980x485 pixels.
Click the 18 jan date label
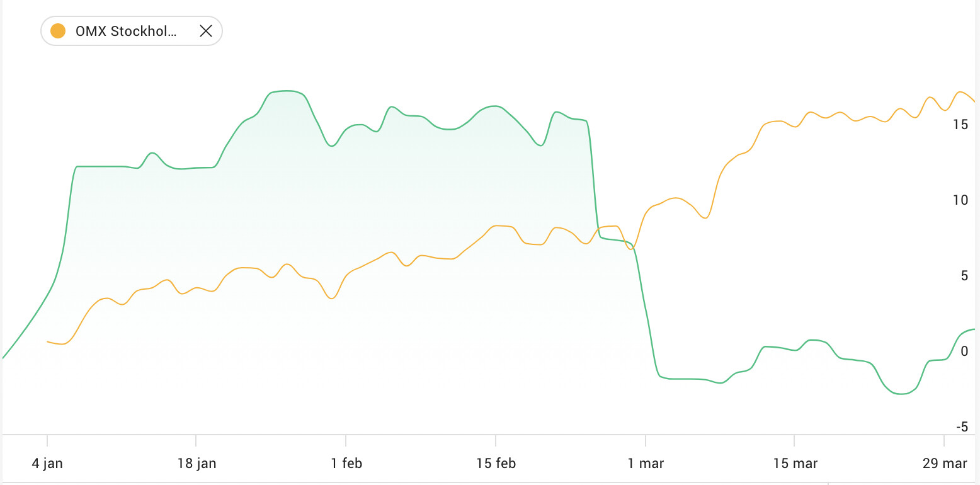197,464
